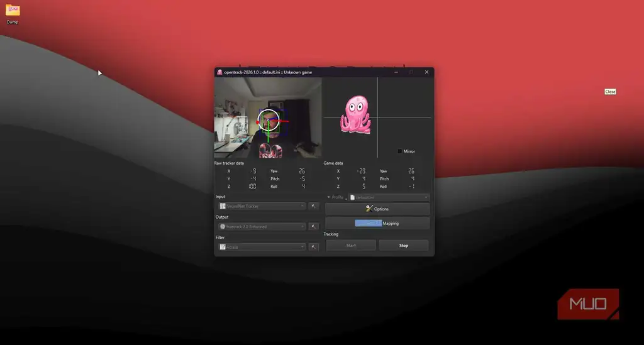Click the pink octopus pose preview
Screen dimensions: 644x345
click(355, 114)
